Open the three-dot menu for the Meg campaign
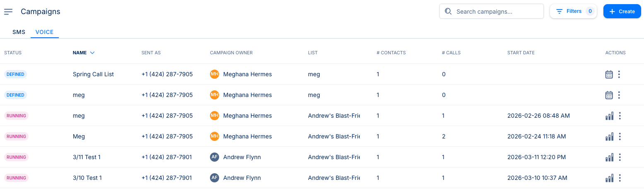 (620, 137)
